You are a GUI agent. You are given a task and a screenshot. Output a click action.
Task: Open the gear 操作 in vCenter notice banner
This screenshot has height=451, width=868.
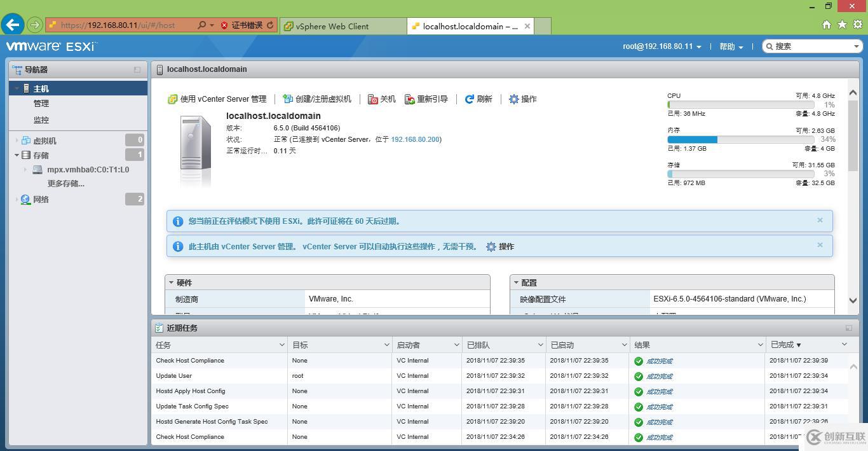(491, 247)
